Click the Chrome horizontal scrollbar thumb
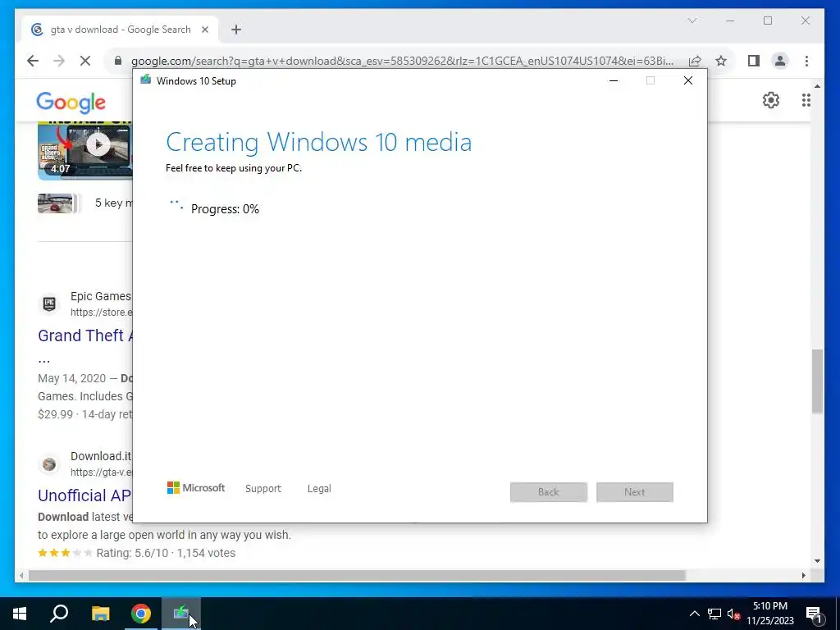Viewport: 840px width, 630px height. coord(357,575)
